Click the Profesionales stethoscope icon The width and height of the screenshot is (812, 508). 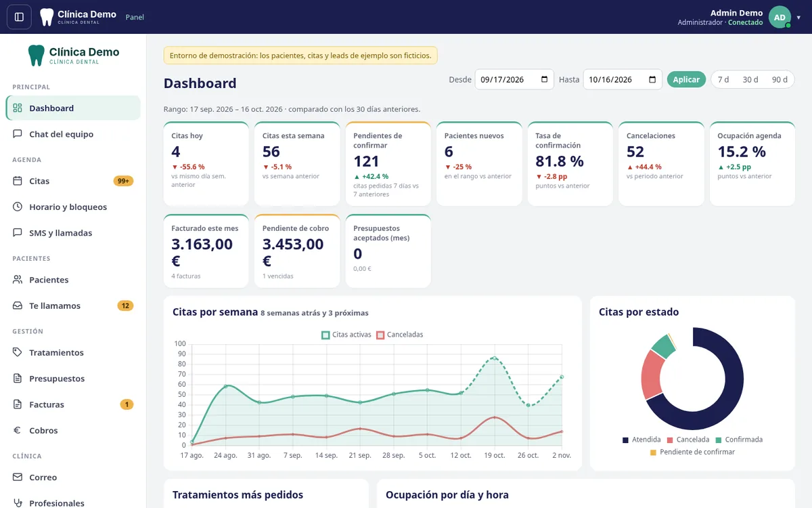(x=18, y=503)
